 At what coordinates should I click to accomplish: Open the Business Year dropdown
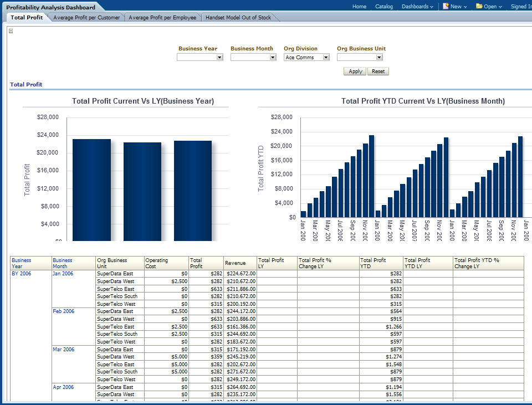[x=219, y=57]
